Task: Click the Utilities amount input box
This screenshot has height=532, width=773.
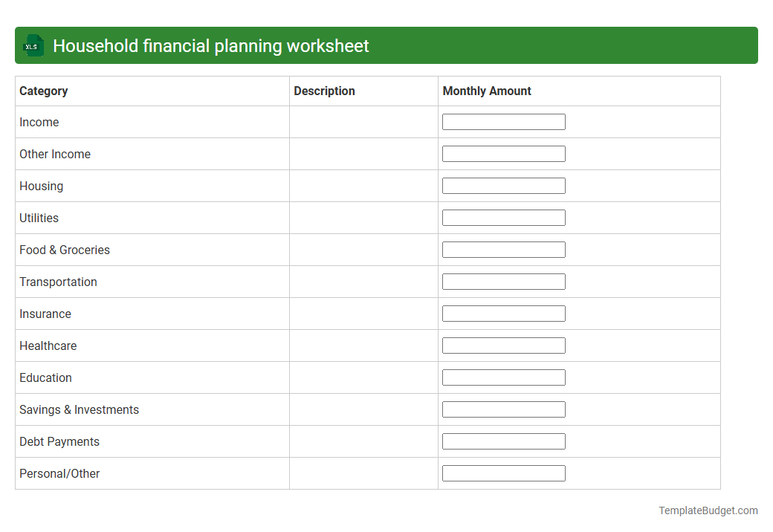Action: (503, 217)
